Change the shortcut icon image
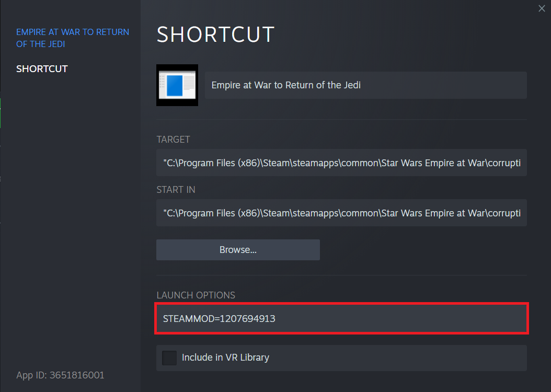 pos(177,85)
